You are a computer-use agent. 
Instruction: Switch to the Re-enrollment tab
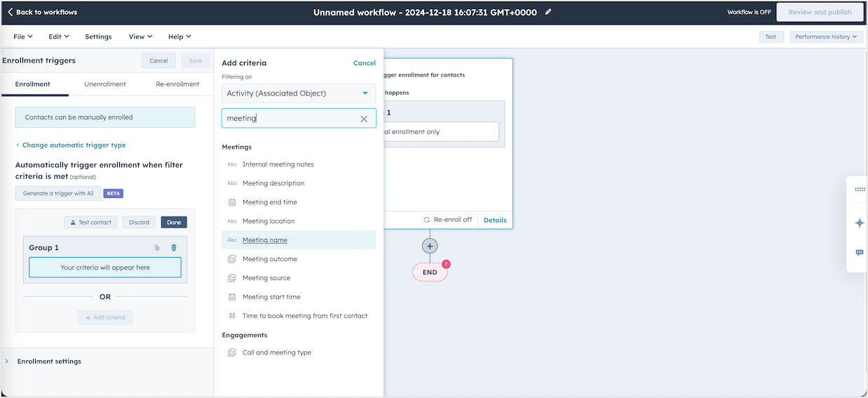pyautogui.click(x=177, y=84)
